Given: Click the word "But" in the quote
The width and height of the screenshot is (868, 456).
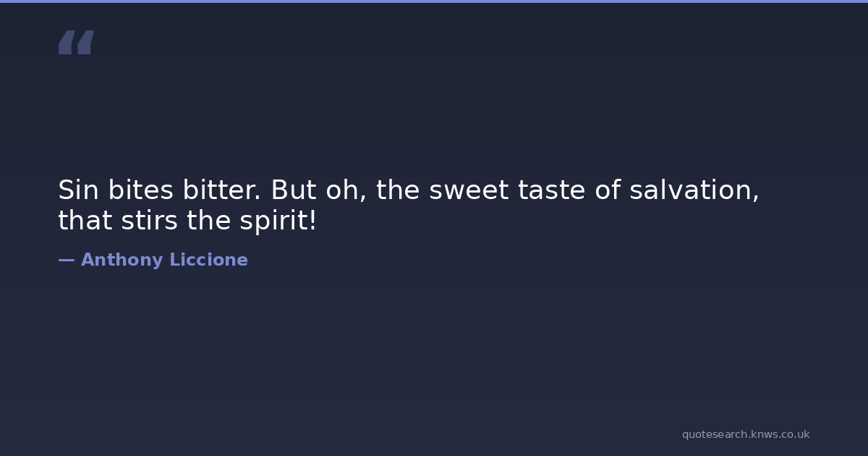Looking at the screenshot, I should click(293, 190).
